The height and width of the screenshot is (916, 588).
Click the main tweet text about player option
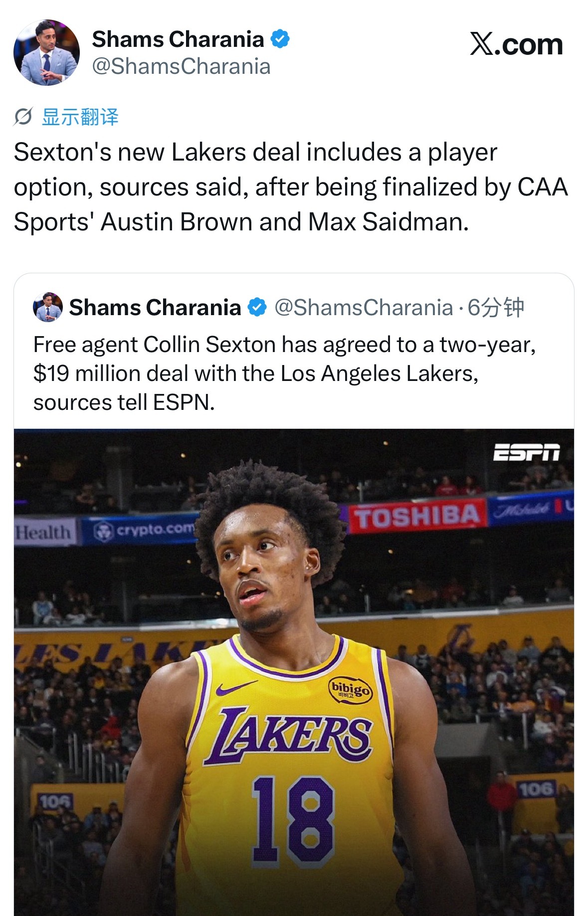tap(291, 187)
